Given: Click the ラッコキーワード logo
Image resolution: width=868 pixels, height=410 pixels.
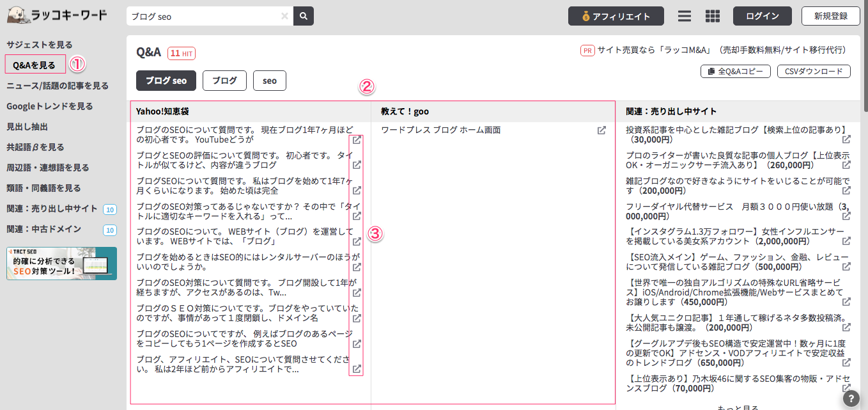Looking at the screenshot, I should pyautogui.click(x=58, y=15).
